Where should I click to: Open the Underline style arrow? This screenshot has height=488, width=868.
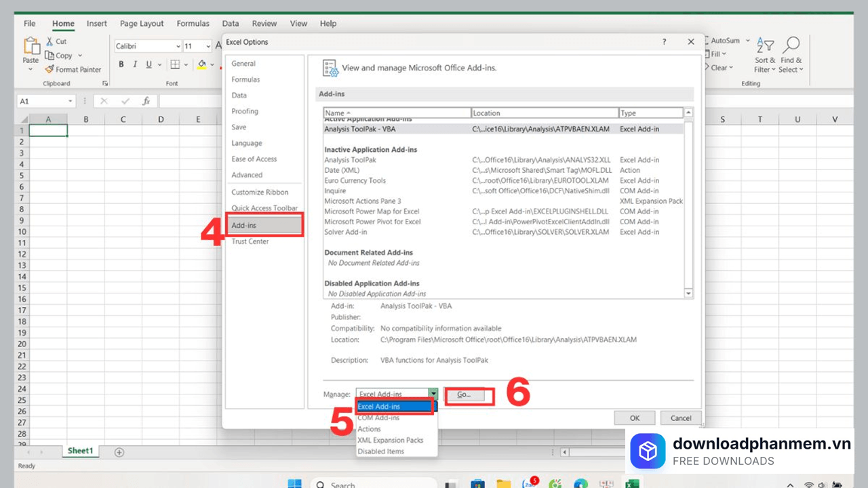160,64
